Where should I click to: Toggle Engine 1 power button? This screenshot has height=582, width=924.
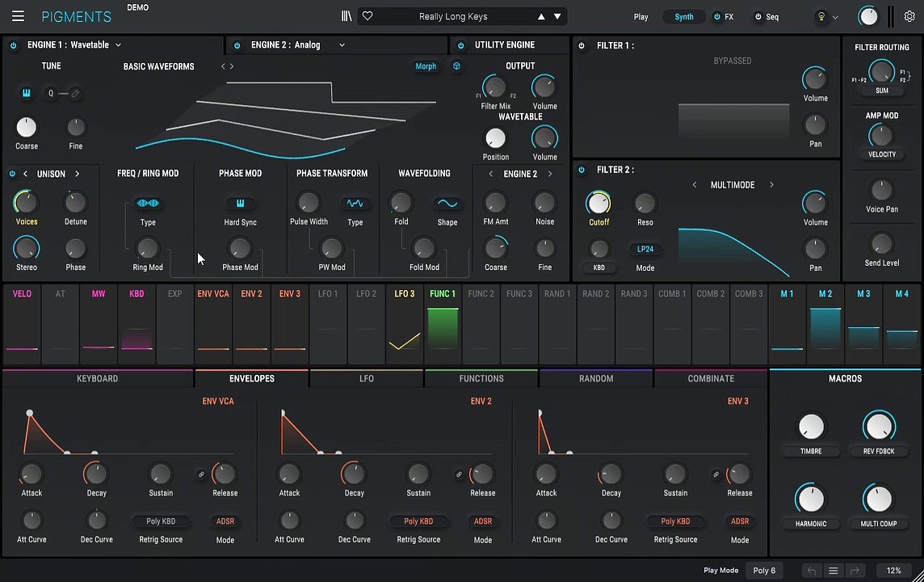click(x=14, y=45)
